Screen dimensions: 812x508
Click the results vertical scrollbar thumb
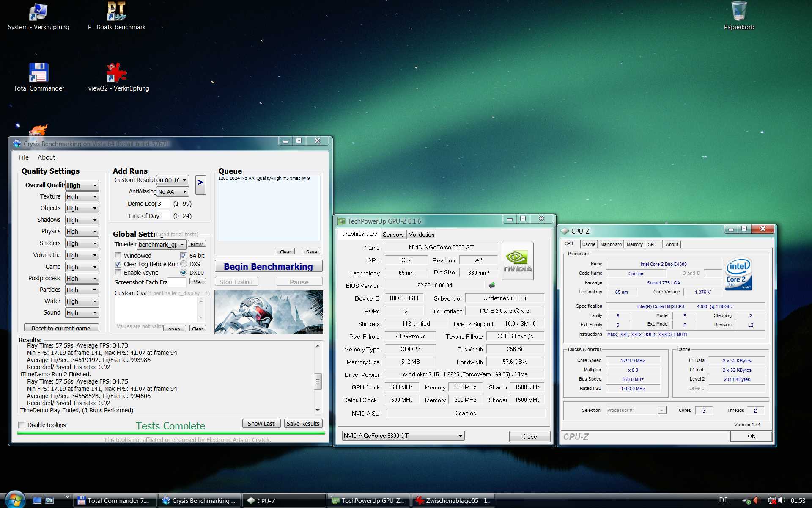318,381
